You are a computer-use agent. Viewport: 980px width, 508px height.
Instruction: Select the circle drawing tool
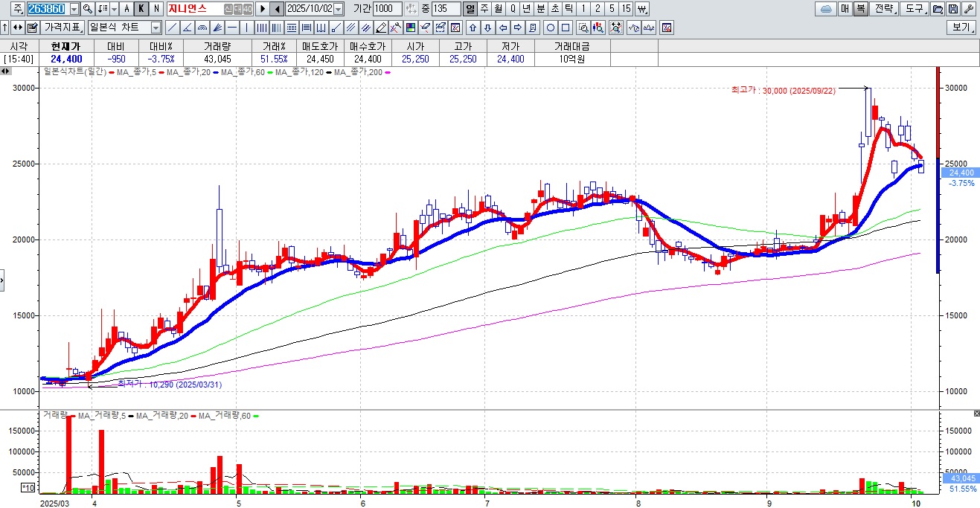[x=551, y=28]
